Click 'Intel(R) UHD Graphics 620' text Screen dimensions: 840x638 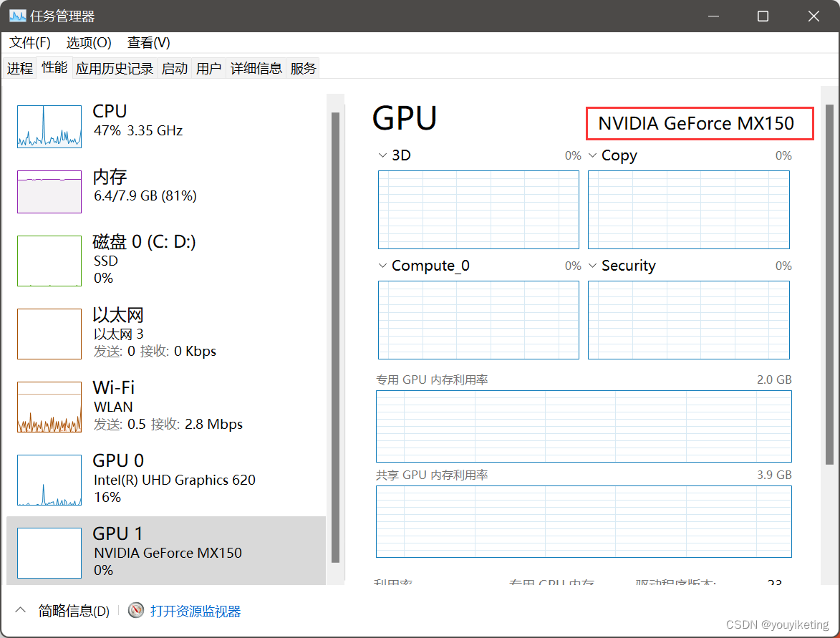[x=175, y=480]
